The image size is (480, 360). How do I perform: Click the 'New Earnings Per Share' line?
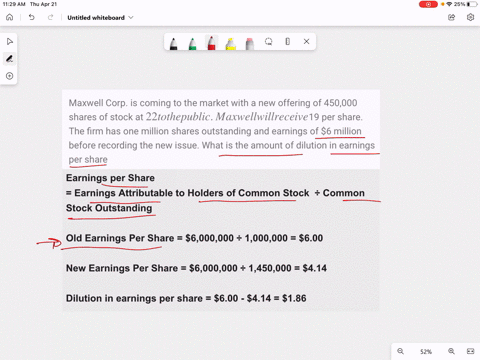point(196,268)
